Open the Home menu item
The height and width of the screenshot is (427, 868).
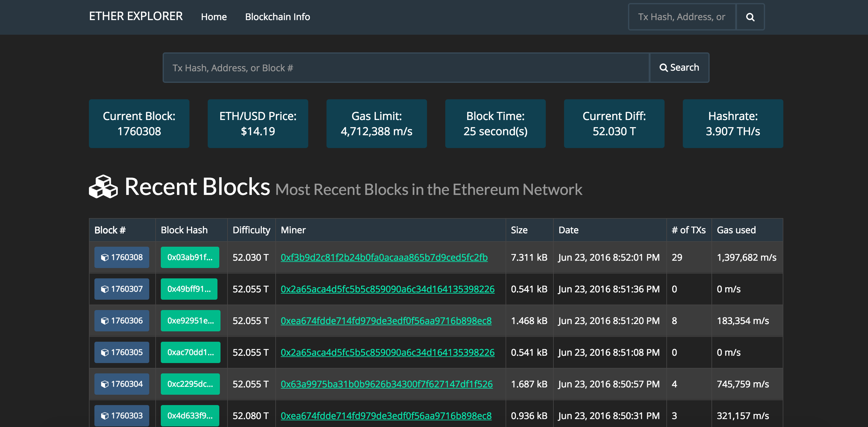(x=214, y=16)
